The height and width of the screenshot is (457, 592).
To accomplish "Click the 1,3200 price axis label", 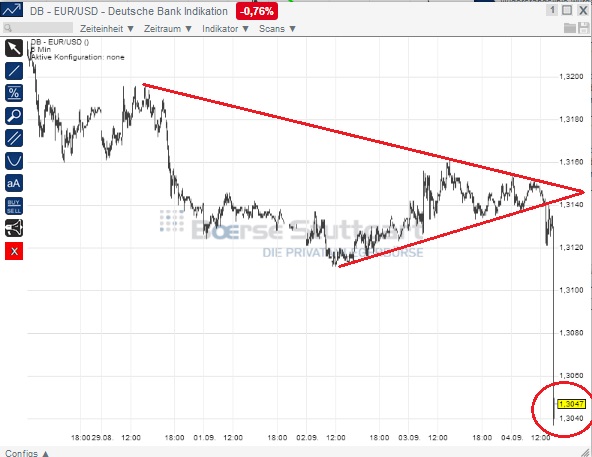I will click(571, 77).
